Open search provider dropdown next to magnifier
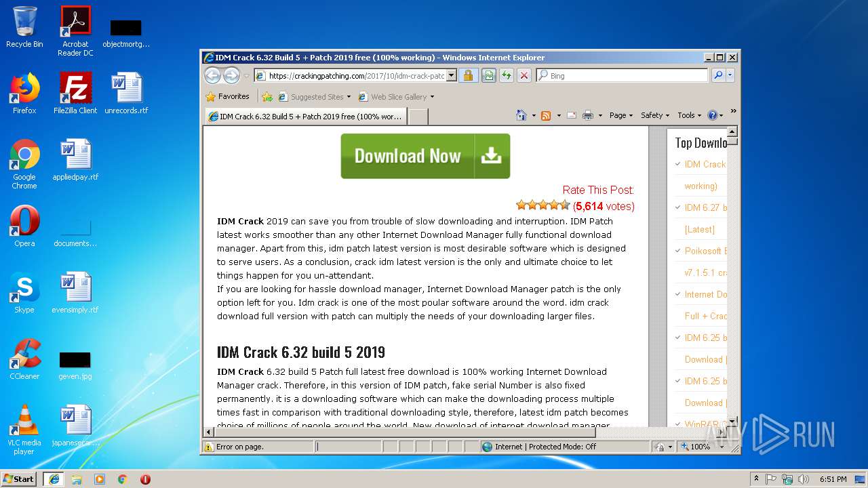This screenshot has width=868, height=488. coord(730,75)
